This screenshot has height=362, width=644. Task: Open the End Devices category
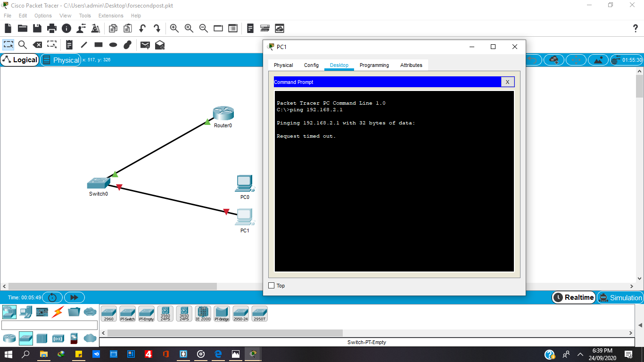click(26, 312)
